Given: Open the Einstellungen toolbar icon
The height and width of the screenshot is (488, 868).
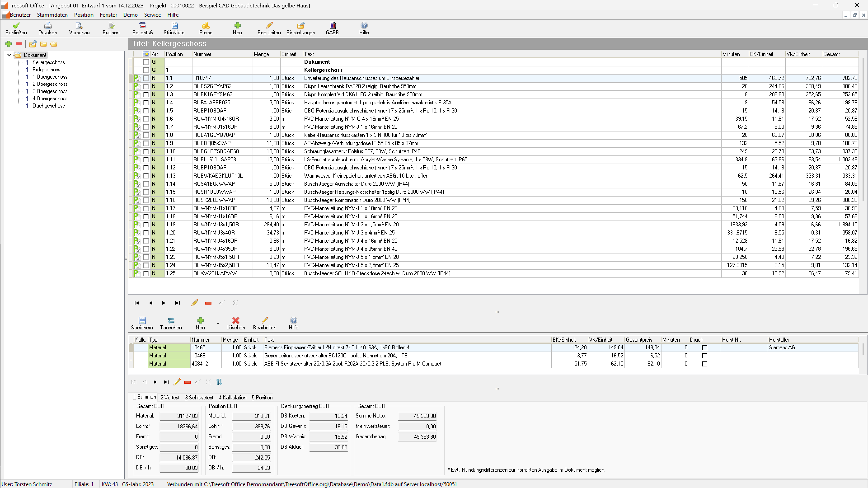Looking at the screenshot, I should [x=301, y=25].
